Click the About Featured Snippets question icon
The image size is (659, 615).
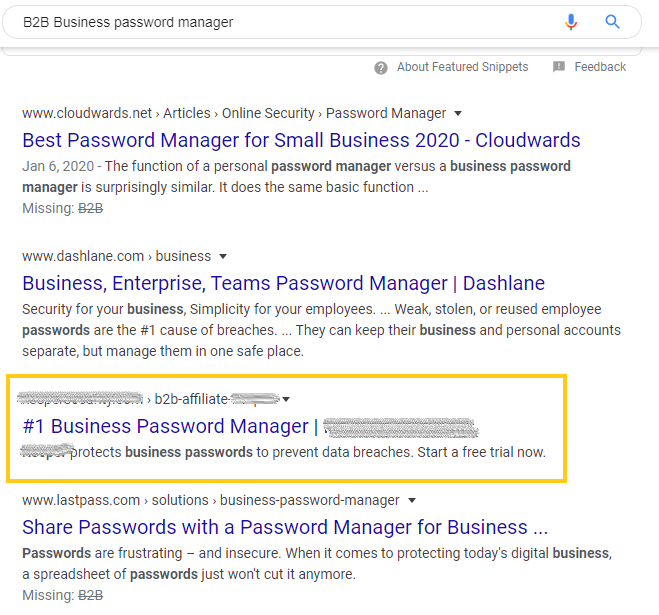coord(381,68)
